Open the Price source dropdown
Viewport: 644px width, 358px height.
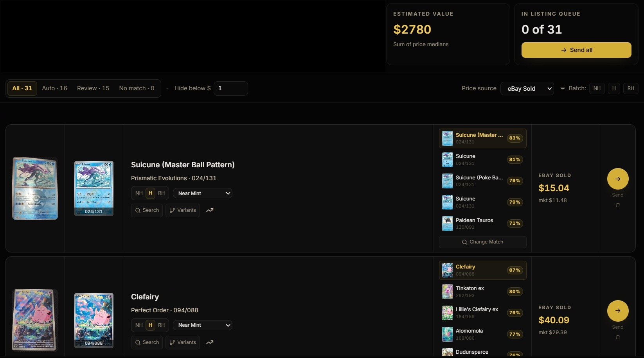tap(527, 89)
